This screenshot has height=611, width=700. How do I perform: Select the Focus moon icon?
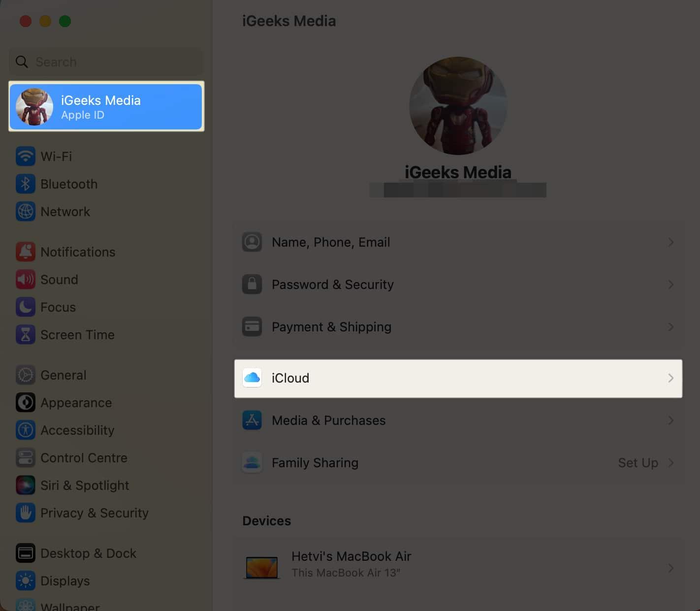click(x=26, y=307)
